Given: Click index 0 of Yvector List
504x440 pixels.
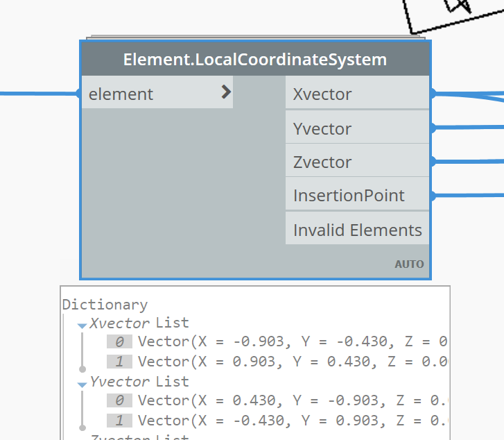Looking at the screenshot, I should tap(120, 400).
